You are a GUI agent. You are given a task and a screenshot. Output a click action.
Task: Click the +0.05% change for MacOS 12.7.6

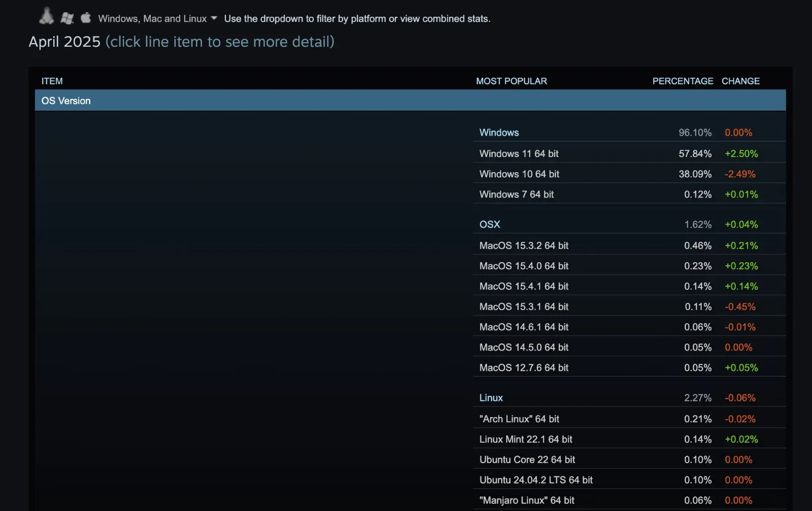[x=741, y=367]
